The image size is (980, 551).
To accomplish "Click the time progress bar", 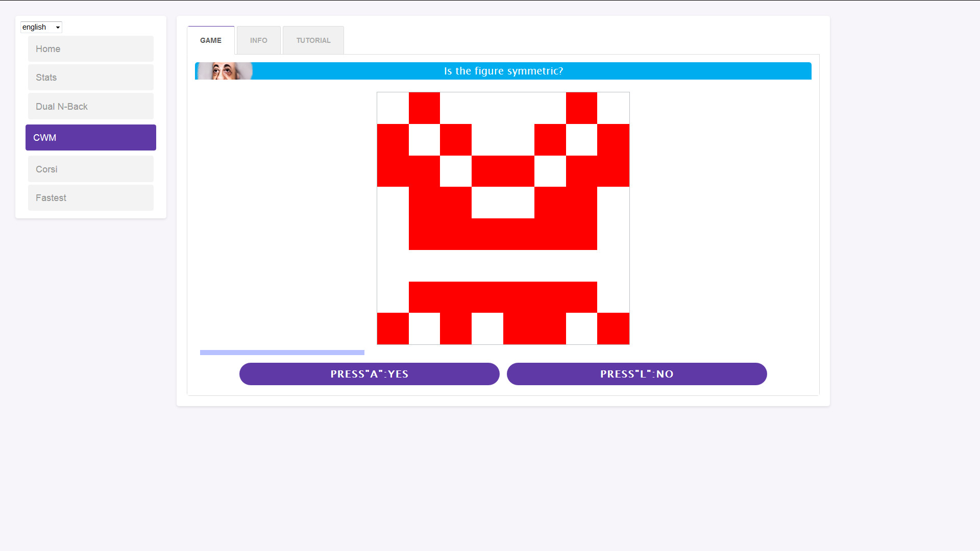I will (282, 353).
